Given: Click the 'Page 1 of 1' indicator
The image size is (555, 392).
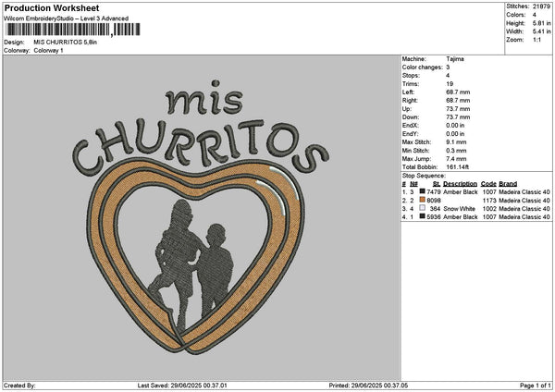Looking at the screenshot, I should [x=536, y=386].
